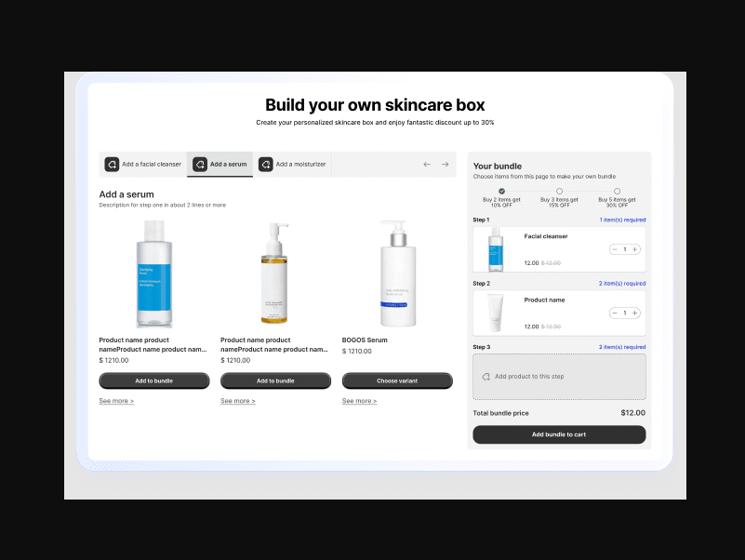Click the Total bundle price $12.00 value
The height and width of the screenshot is (560, 745).
click(x=632, y=413)
